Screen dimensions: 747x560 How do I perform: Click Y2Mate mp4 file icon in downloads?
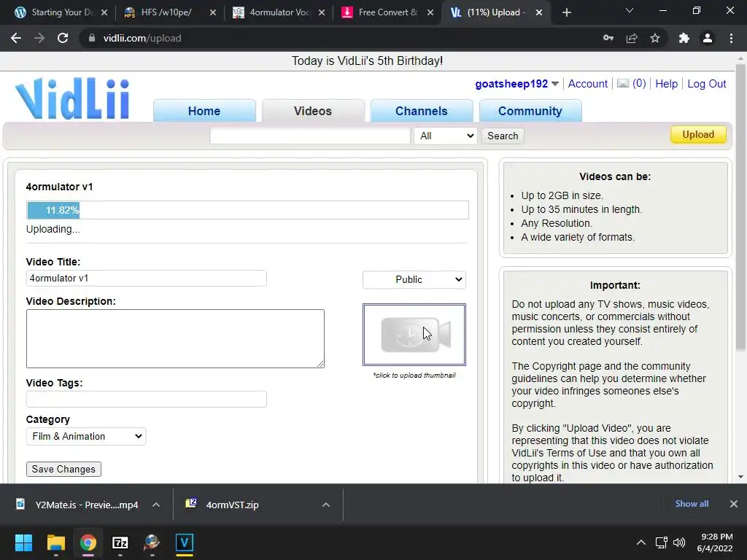click(20, 504)
